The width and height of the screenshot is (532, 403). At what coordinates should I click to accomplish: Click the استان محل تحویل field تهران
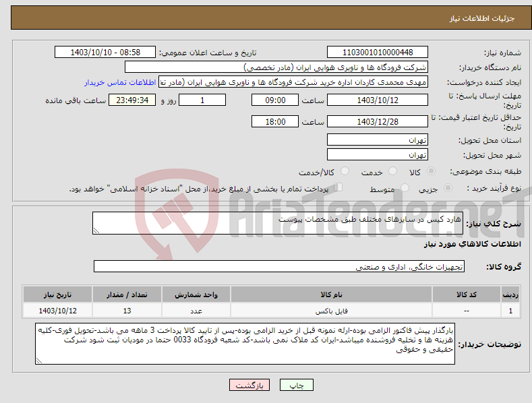pyautogui.click(x=378, y=139)
